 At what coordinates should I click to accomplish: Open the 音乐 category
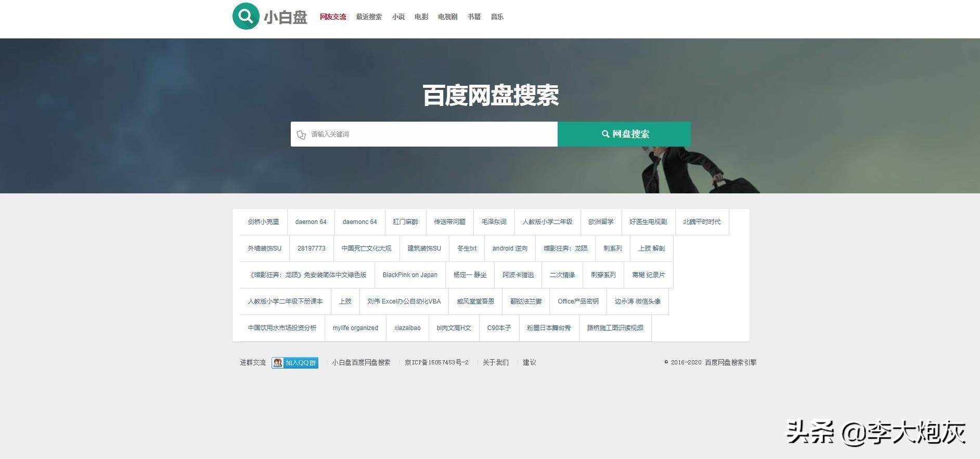coord(497,17)
